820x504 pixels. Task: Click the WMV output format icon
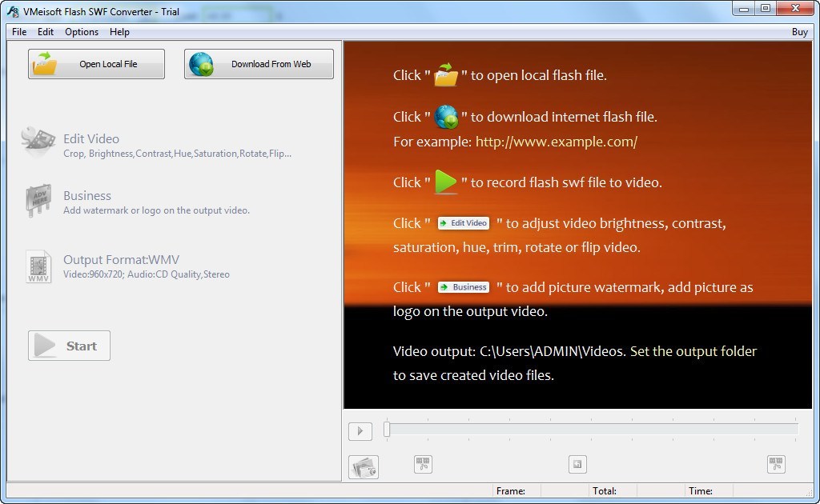38,266
